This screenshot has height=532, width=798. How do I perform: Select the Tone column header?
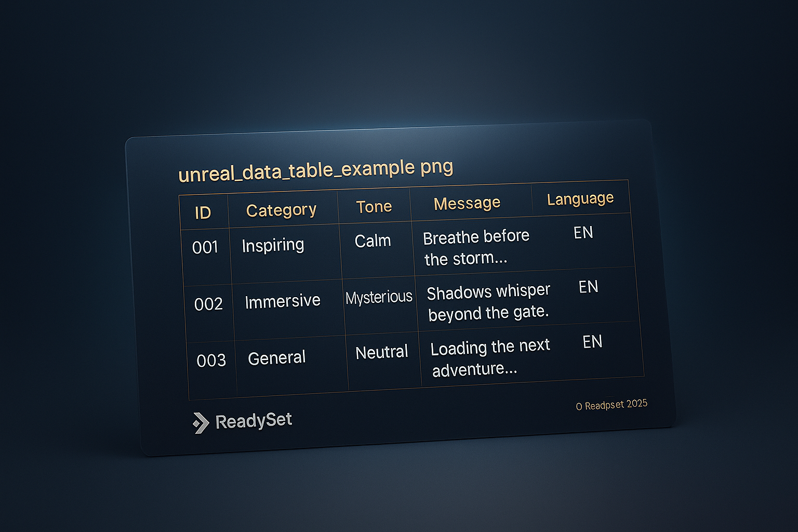click(x=374, y=207)
